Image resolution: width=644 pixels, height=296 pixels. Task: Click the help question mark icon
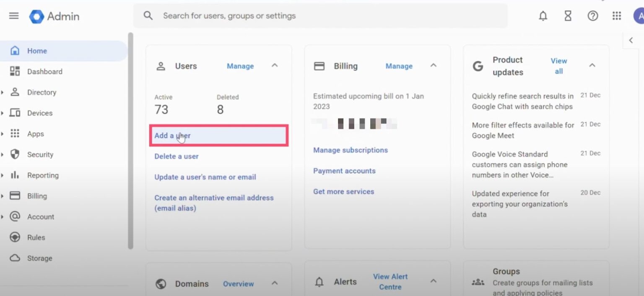click(x=592, y=16)
